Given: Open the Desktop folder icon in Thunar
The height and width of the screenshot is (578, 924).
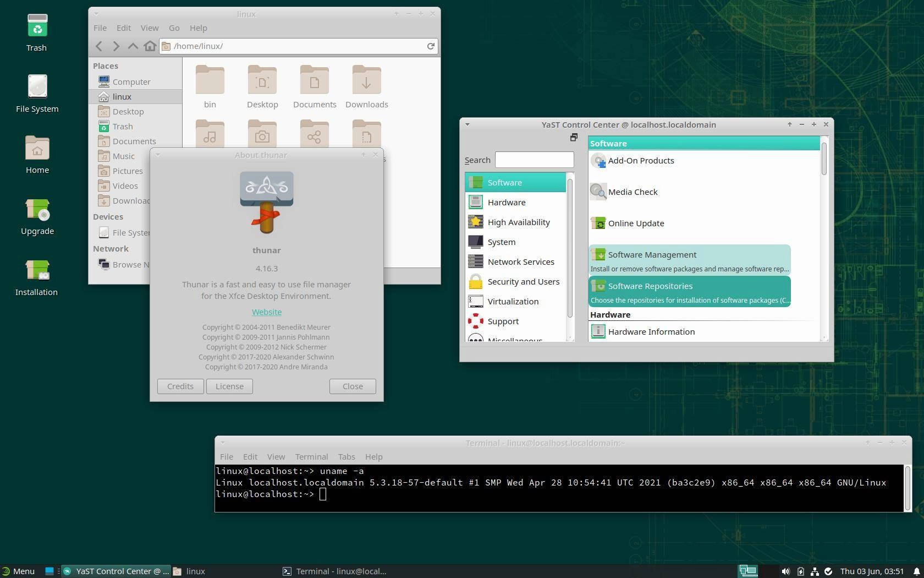Looking at the screenshot, I should (x=262, y=86).
